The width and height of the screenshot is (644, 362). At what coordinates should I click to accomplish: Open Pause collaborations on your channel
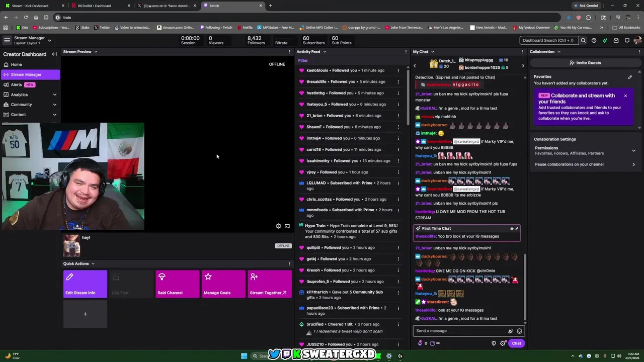pyautogui.click(x=584, y=164)
